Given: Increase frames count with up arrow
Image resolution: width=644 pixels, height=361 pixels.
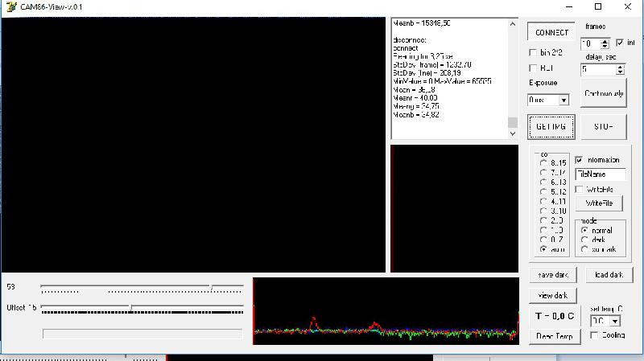Looking at the screenshot, I should tap(605, 41).
